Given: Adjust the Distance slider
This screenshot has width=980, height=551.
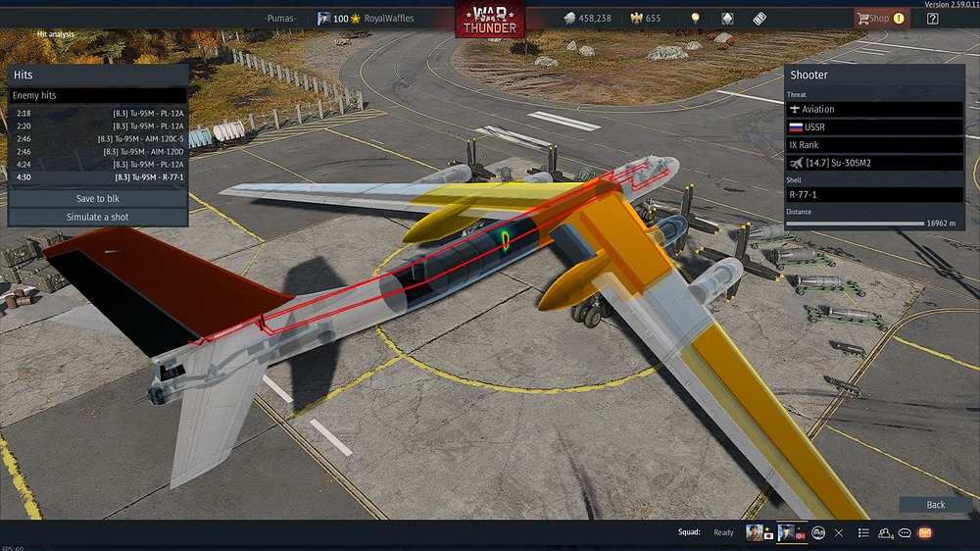Looking at the screenshot, I should point(855,224).
